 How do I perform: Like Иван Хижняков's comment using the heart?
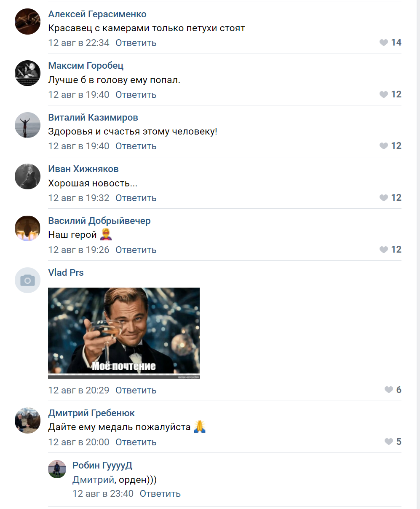click(383, 198)
